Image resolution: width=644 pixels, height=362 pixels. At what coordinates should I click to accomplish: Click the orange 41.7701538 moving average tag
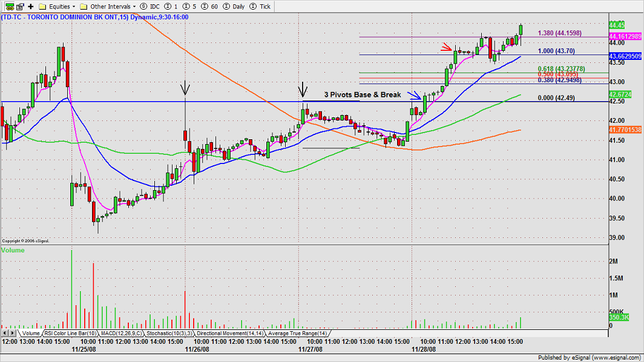click(x=625, y=130)
